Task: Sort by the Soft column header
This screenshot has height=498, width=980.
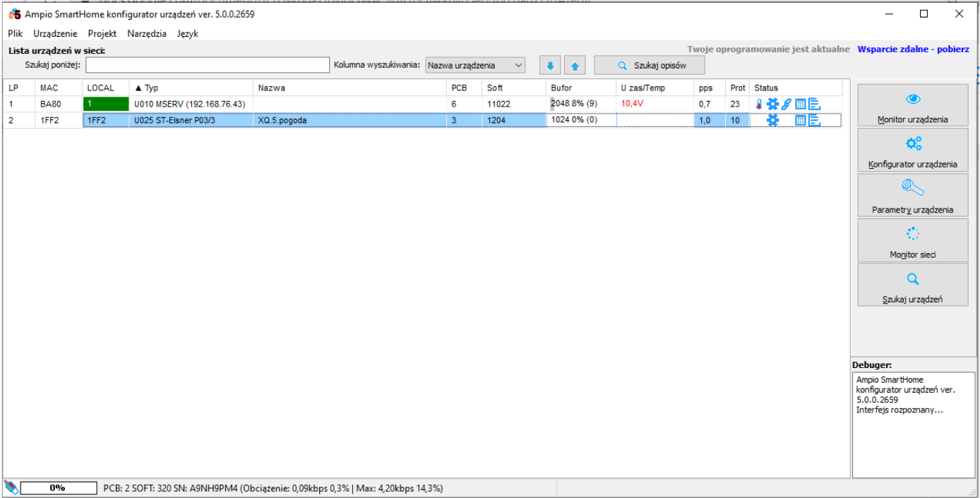Action: click(x=514, y=88)
